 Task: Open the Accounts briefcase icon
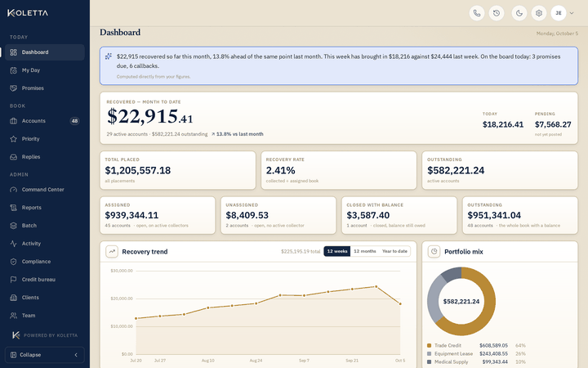pos(14,121)
